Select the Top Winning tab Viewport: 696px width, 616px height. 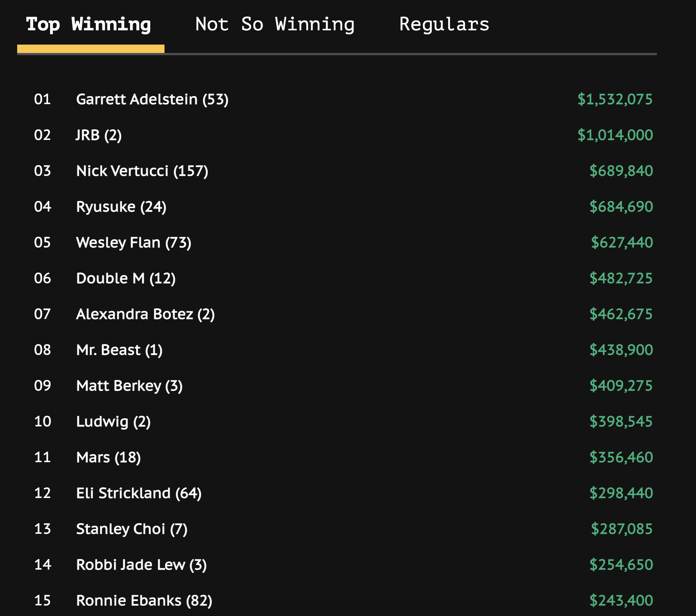click(x=88, y=25)
